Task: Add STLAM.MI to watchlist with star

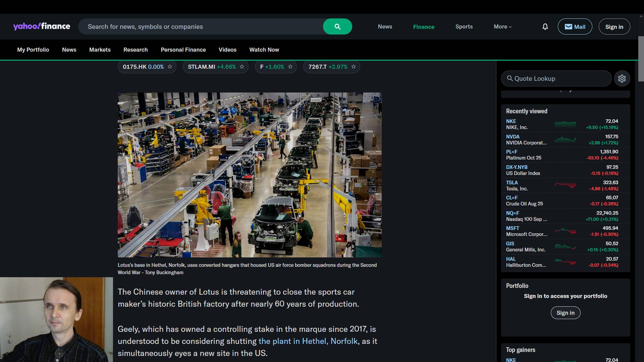Action: [242, 67]
